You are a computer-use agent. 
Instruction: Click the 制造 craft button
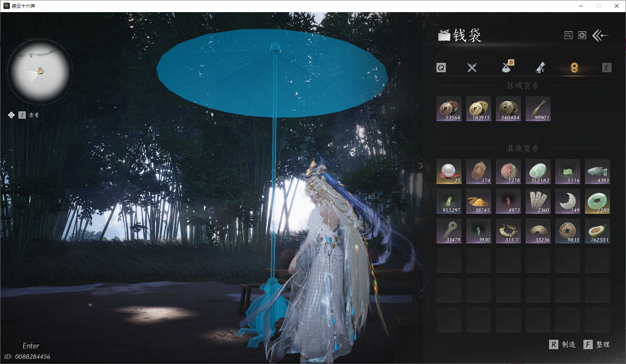(562, 344)
